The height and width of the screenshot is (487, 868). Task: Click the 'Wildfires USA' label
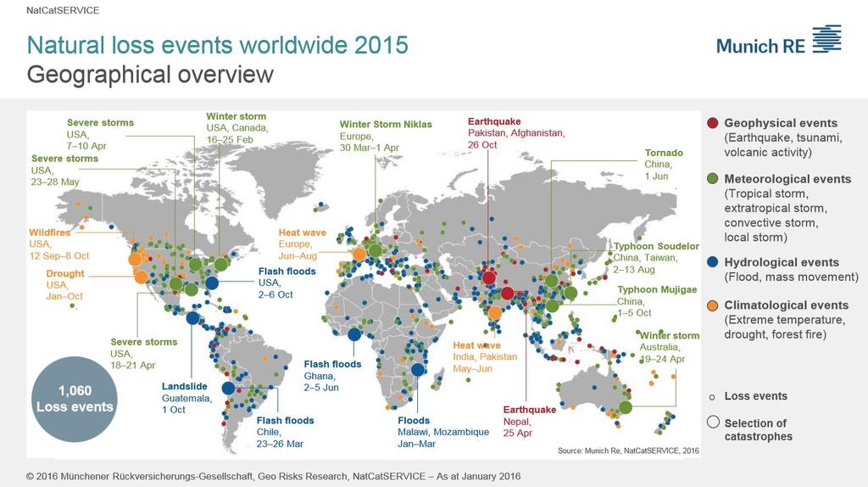coord(58,244)
